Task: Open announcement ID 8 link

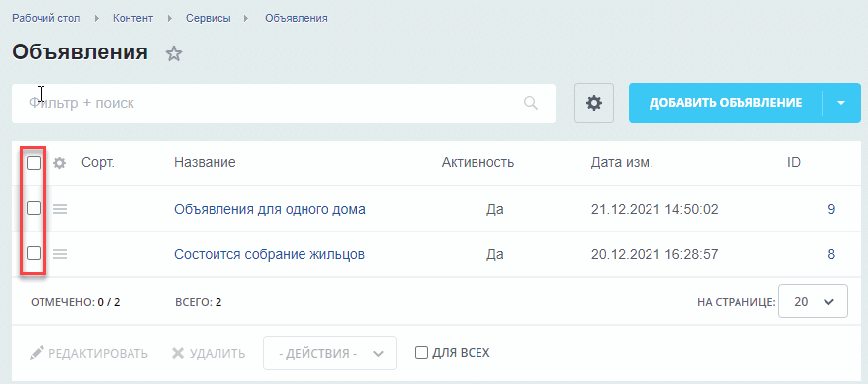Action: [830, 255]
